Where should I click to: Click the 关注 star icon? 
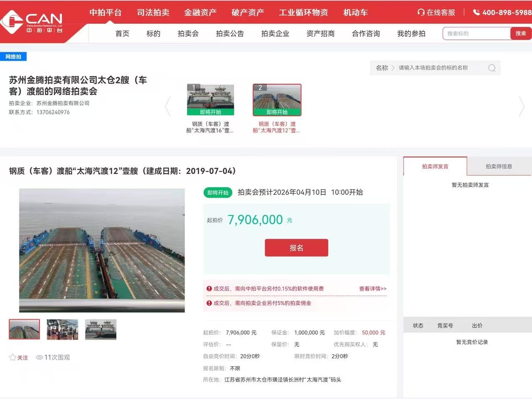[12, 357]
